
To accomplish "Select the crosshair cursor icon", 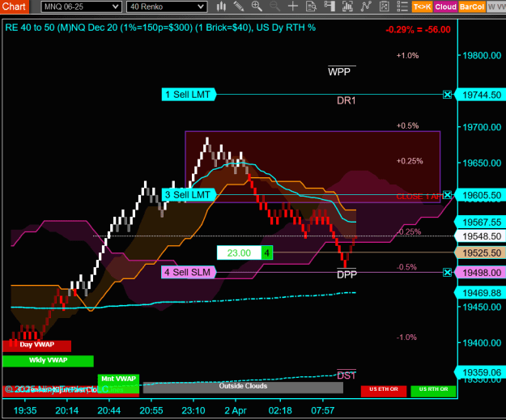I will 293,6.
